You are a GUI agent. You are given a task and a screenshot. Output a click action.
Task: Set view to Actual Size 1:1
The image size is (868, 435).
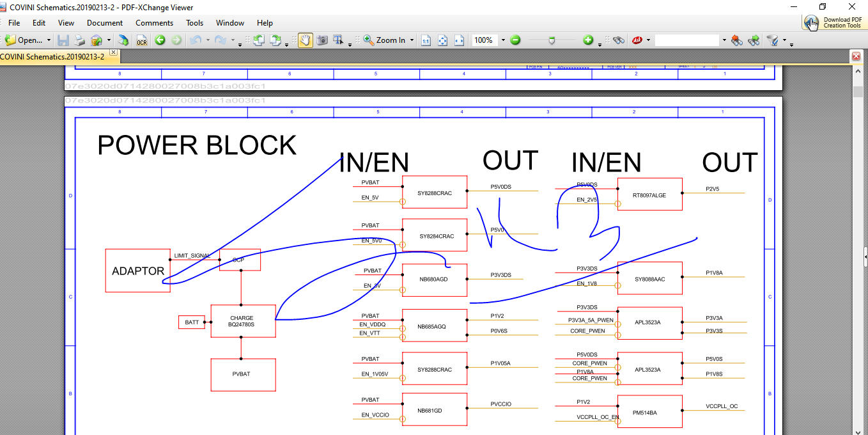(x=426, y=40)
